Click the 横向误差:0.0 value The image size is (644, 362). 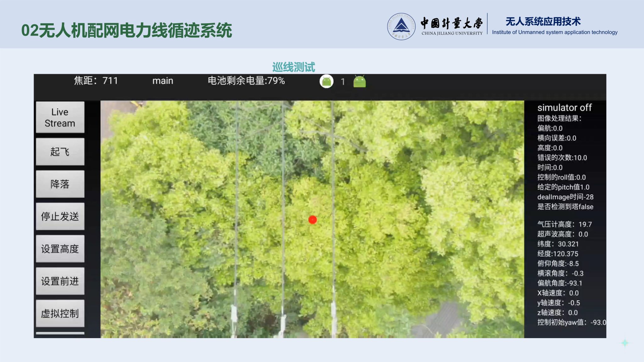(x=557, y=138)
